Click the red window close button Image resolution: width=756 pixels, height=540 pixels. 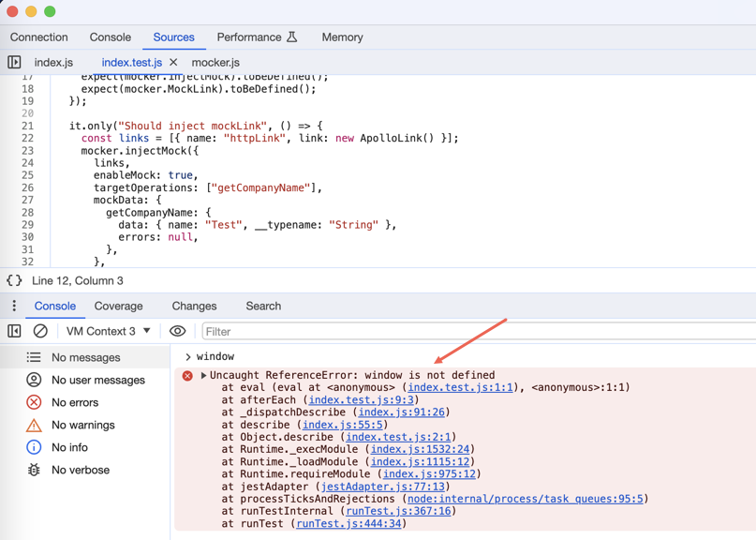pos(11,11)
